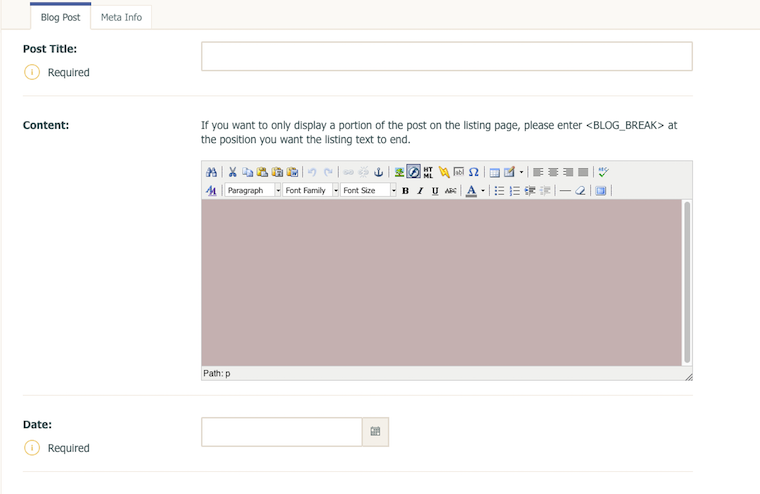
Task: Toggle underline formatting
Action: [x=435, y=191]
